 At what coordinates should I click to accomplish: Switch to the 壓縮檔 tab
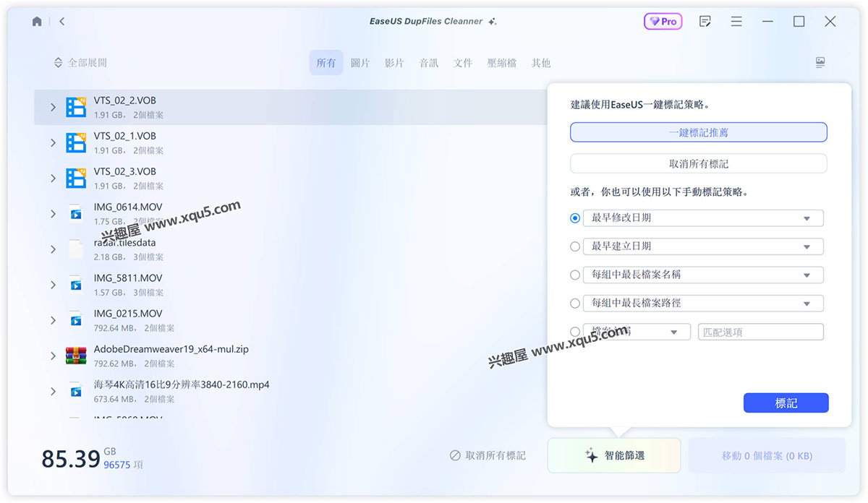502,63
